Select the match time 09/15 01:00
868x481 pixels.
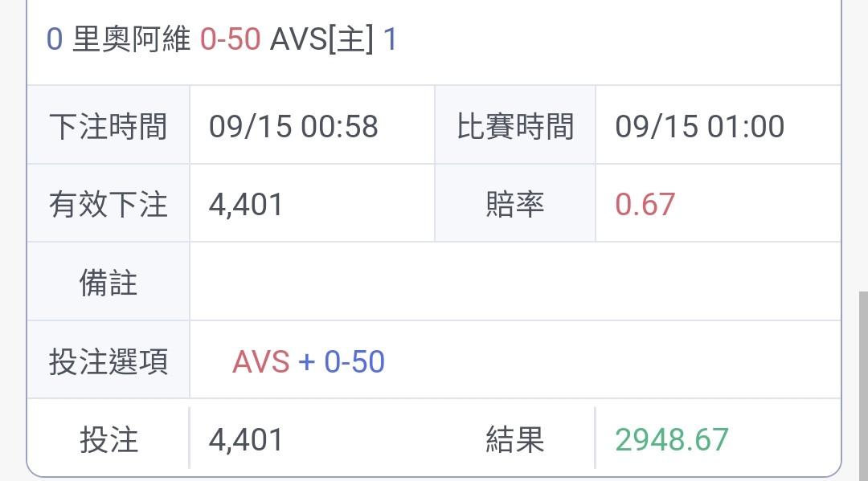point(700,126)
